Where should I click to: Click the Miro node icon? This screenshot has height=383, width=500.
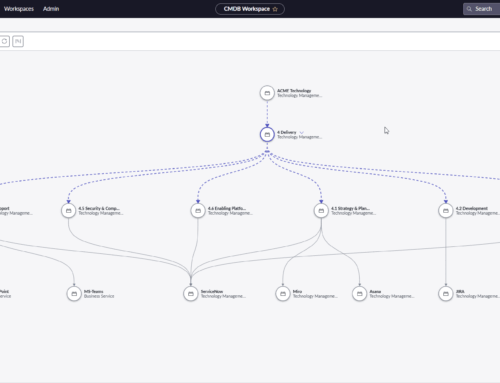pos(283,294)
